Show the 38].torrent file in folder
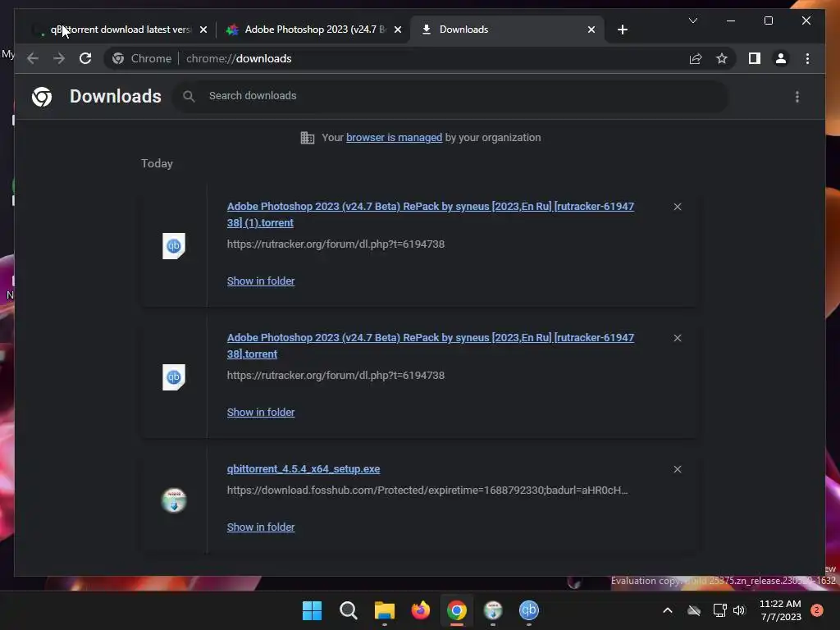 260,413
